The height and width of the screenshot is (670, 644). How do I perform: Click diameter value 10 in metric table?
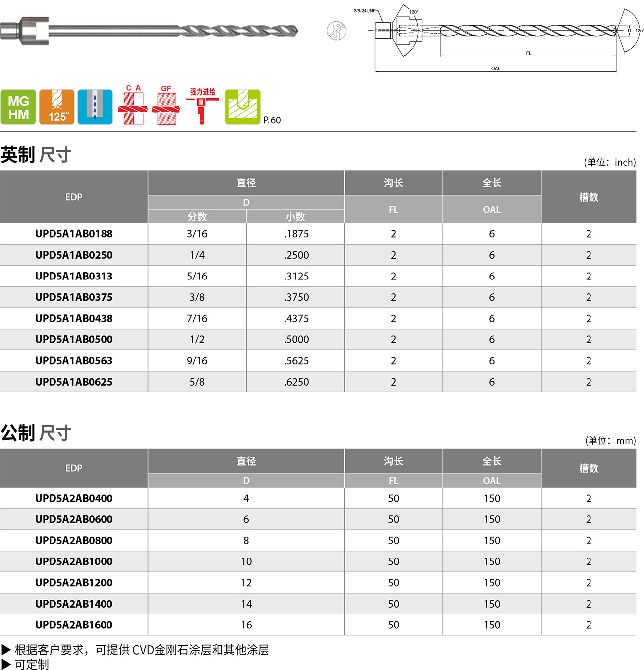click(246, 562)
